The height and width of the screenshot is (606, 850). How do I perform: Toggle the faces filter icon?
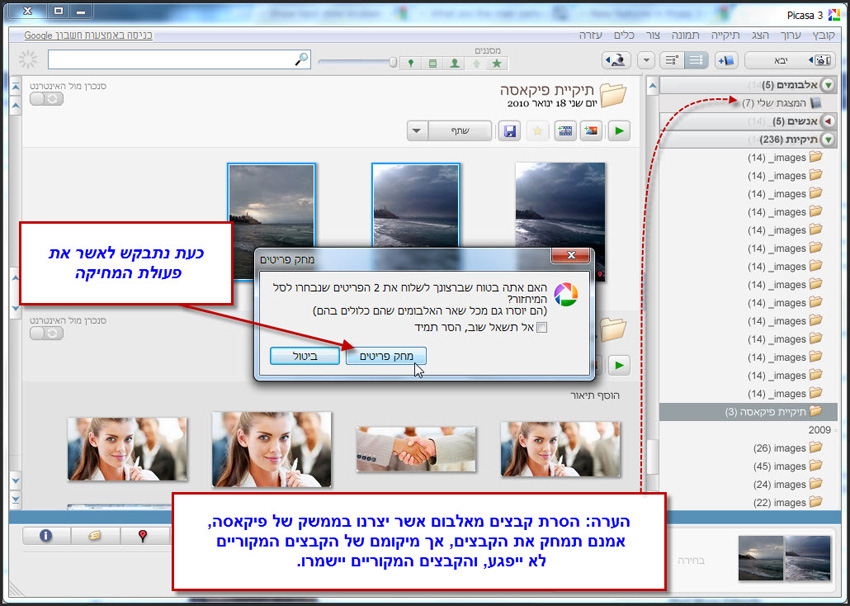click(455, 63)
